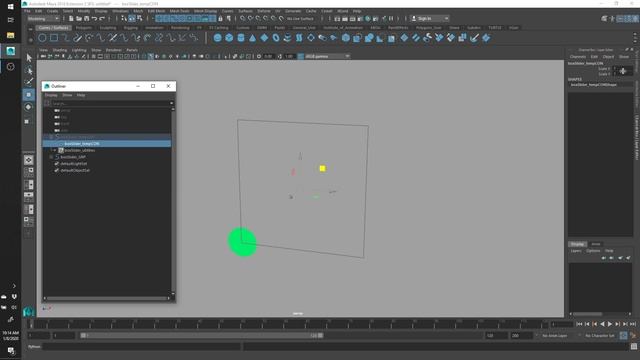Viewport: 640px width, 360px height.
Task: Switch to the Rendering shelf tab
Action: coord(180,28)
